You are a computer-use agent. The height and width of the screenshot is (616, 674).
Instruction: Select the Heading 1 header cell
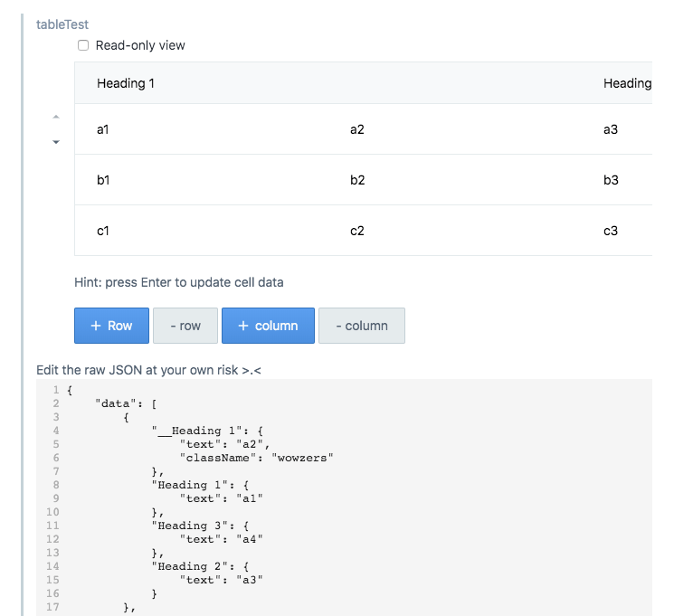tap(126, 83)
